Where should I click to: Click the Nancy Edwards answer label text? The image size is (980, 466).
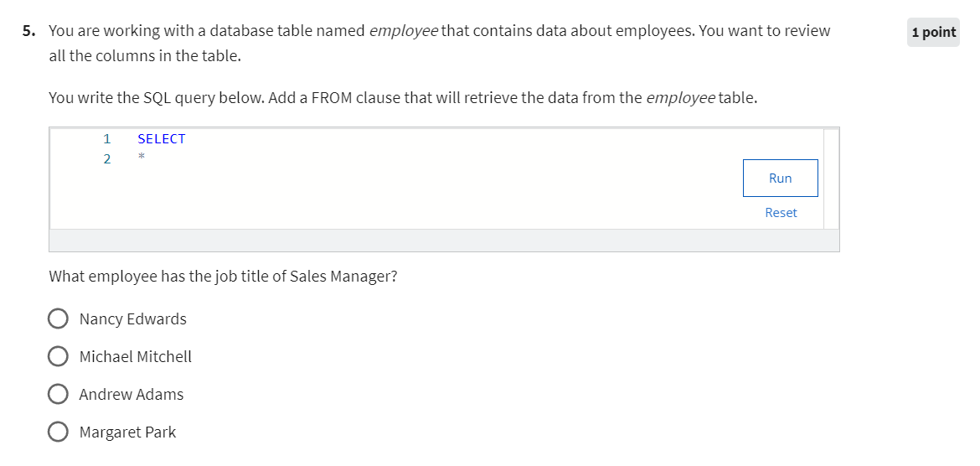click(x=132, y=319)
